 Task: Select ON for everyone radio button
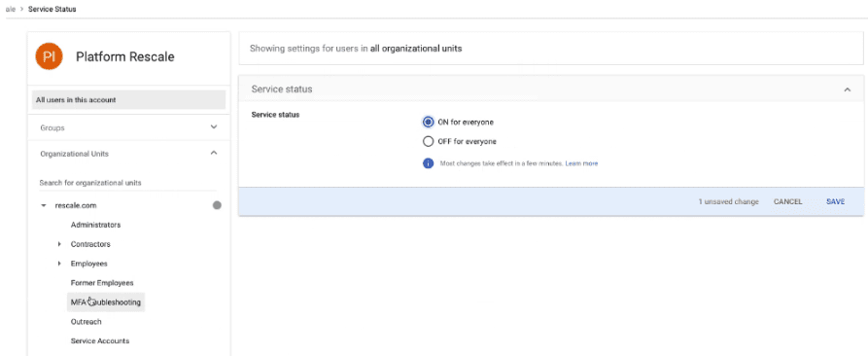coord(428,122)
